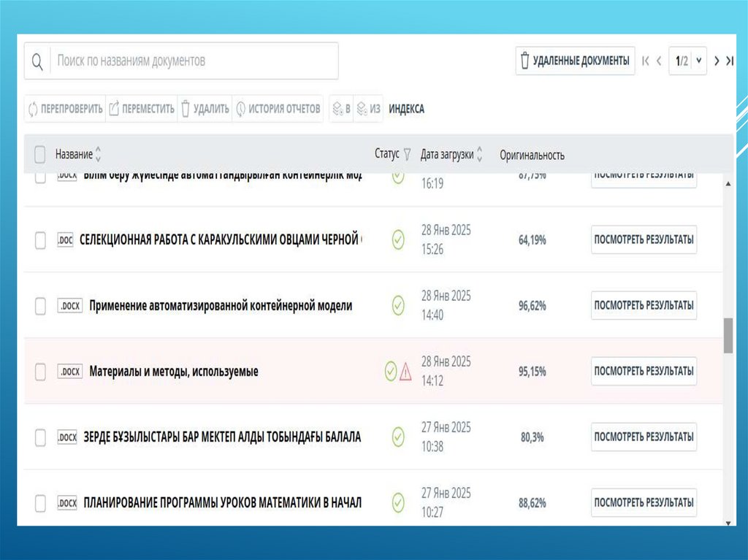Click the 96,62% originality value
The image size is (748, 560).
(533, 306)
